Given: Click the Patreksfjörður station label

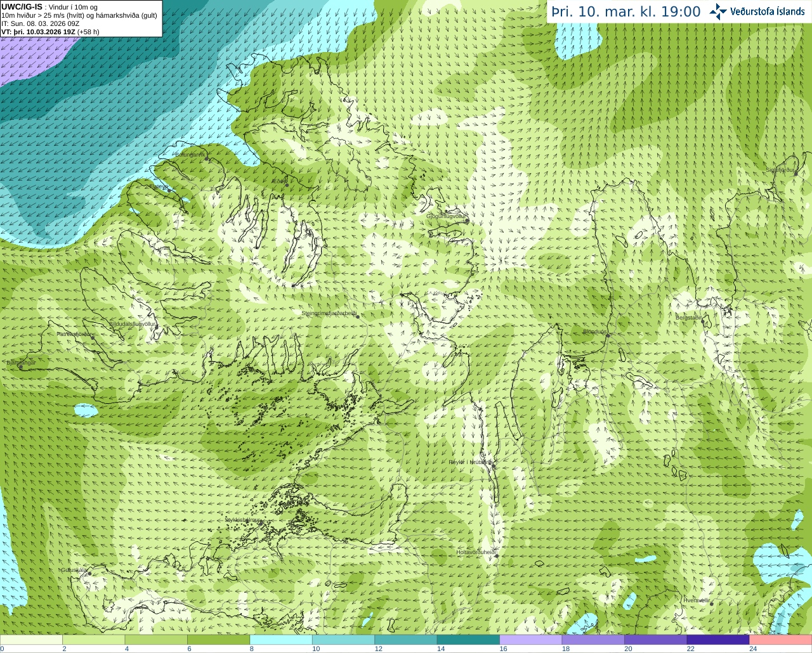Looking at the screenshot, I should tap(75, 333).
